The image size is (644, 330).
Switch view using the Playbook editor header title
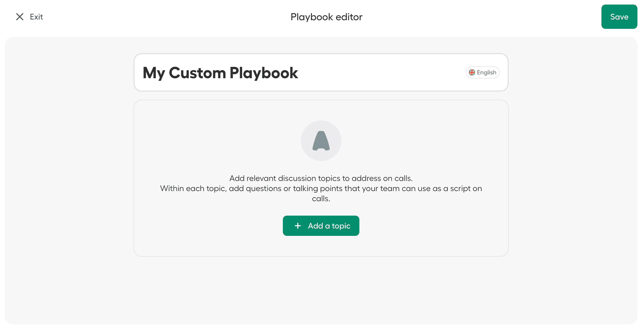click(x=326, y=17)
